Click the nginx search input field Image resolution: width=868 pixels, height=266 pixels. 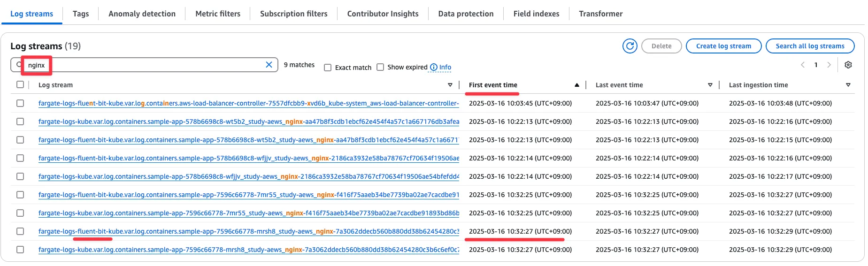click(145, 65)
